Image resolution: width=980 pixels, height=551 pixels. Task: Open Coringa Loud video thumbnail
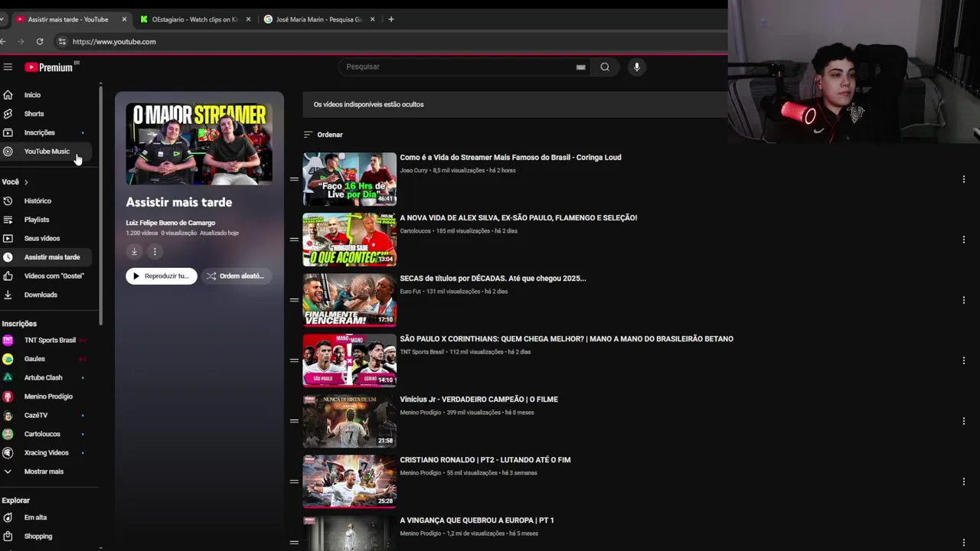[350, 179]
